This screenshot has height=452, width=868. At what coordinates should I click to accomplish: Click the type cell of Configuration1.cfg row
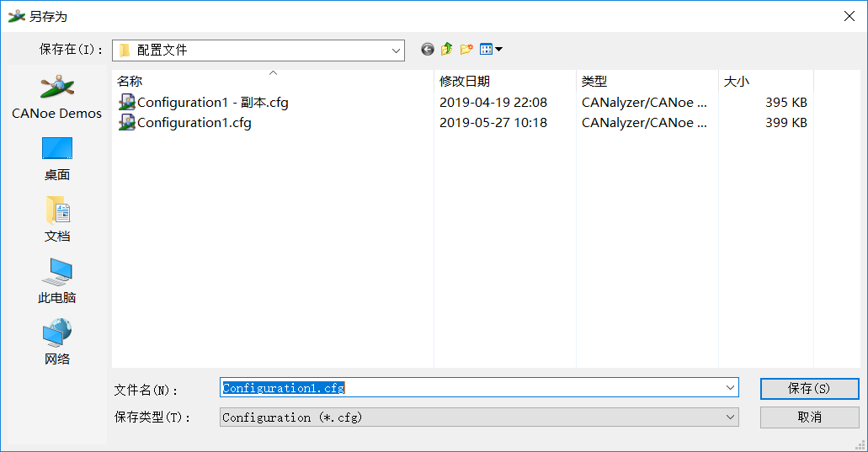point(644,122)
